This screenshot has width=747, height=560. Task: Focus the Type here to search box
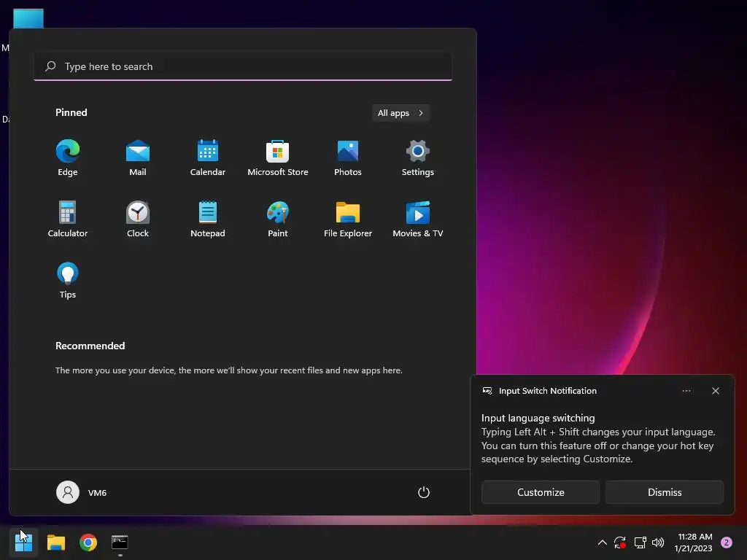[x=243, y=66]
